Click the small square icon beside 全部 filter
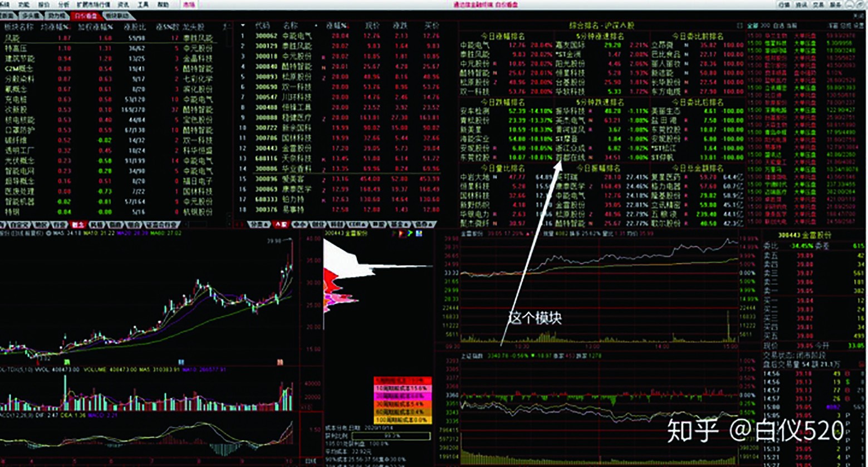Viewport: 868px width, 467px height. click(x=739, y=26)
